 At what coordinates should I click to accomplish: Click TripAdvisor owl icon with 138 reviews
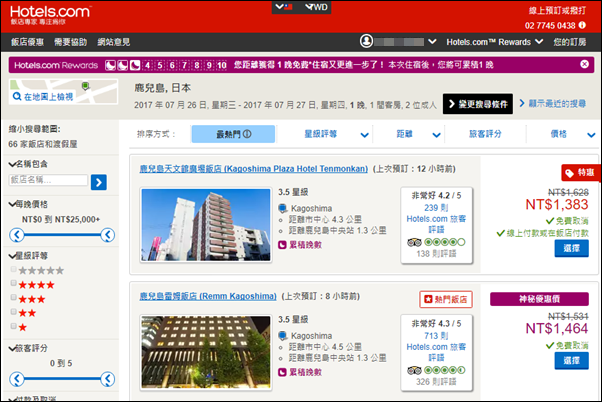pyautogui.click(x=414, y=242)
